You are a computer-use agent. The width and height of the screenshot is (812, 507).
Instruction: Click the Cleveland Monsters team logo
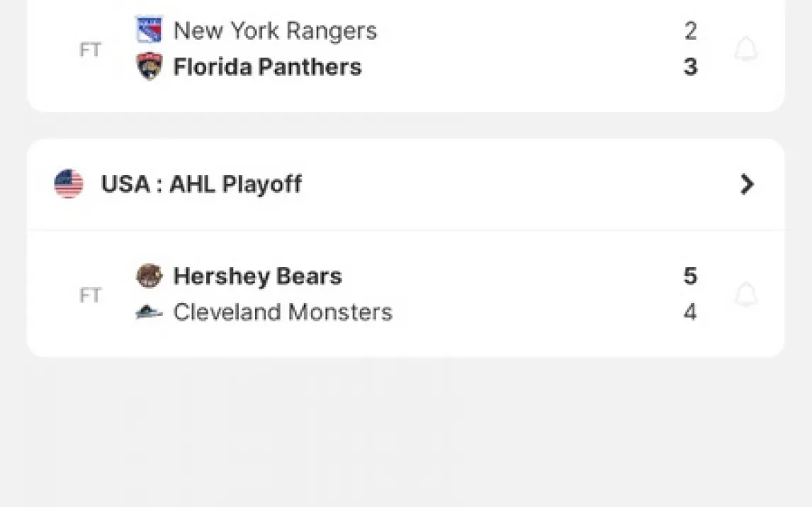click(150, 312)
